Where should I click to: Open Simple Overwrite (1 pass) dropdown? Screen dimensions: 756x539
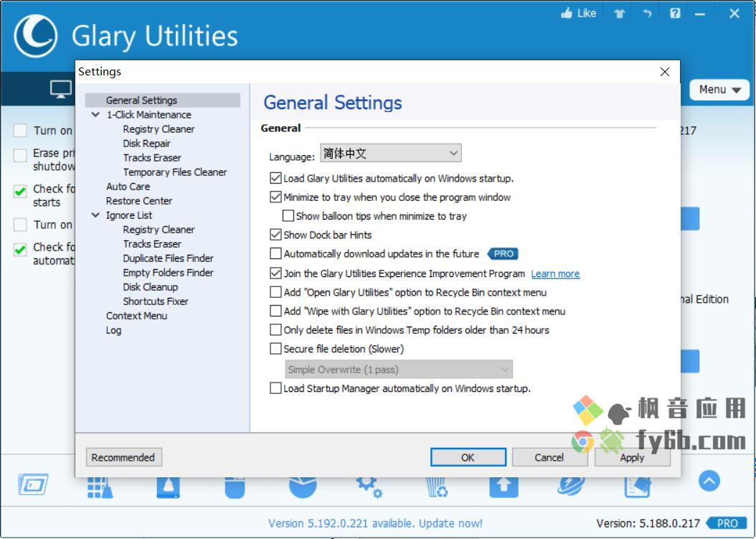click(399, 370)
